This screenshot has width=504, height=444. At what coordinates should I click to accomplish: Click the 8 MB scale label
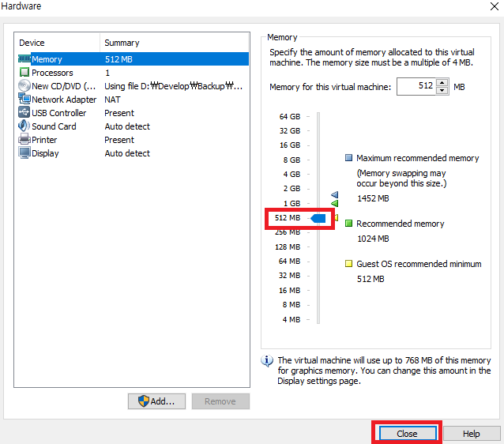coord(291,304)
